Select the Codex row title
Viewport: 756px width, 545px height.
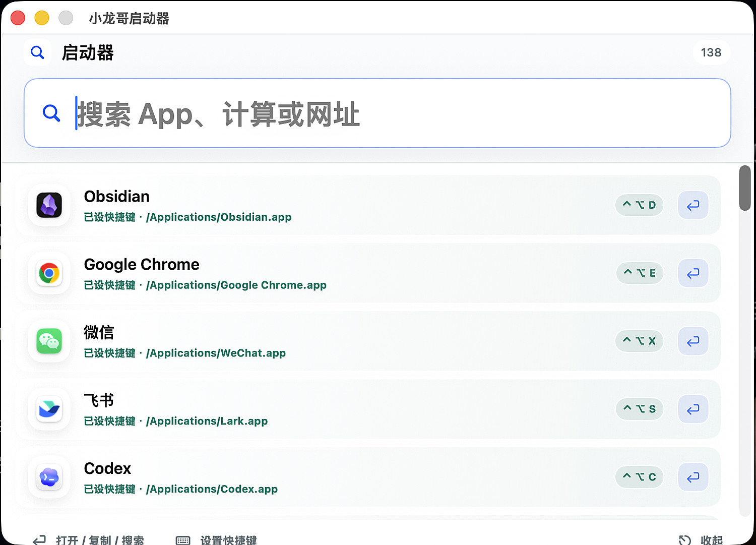pyautogui.click(x=107, y=468)
